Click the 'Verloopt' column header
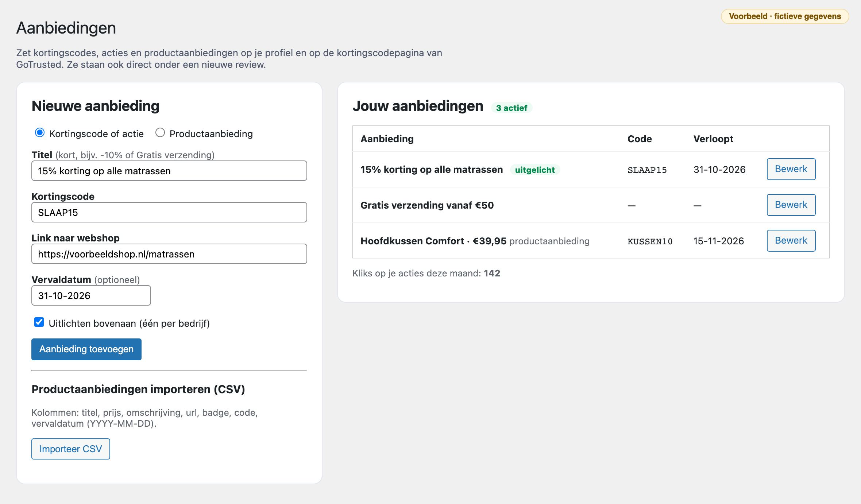The height and width of the screenshot is (504, 861). tap(713, 139)
